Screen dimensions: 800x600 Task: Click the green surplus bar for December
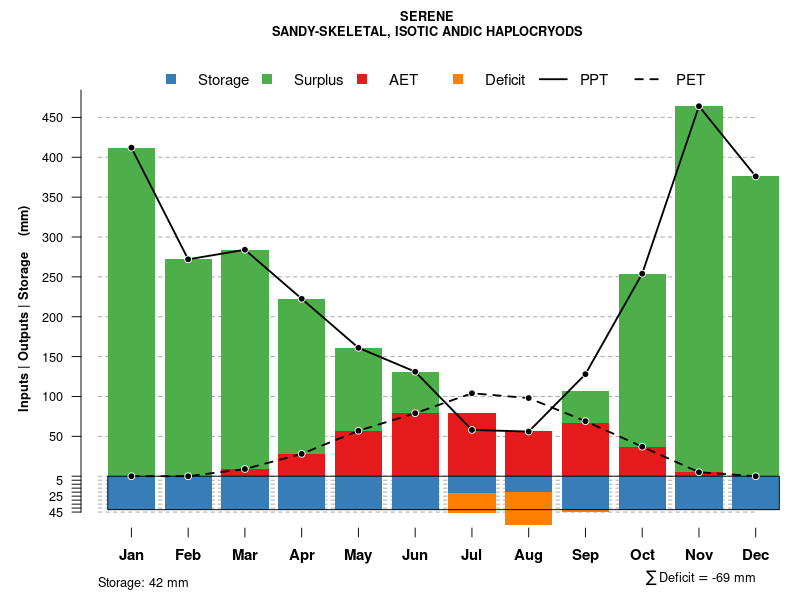(755, 320)
